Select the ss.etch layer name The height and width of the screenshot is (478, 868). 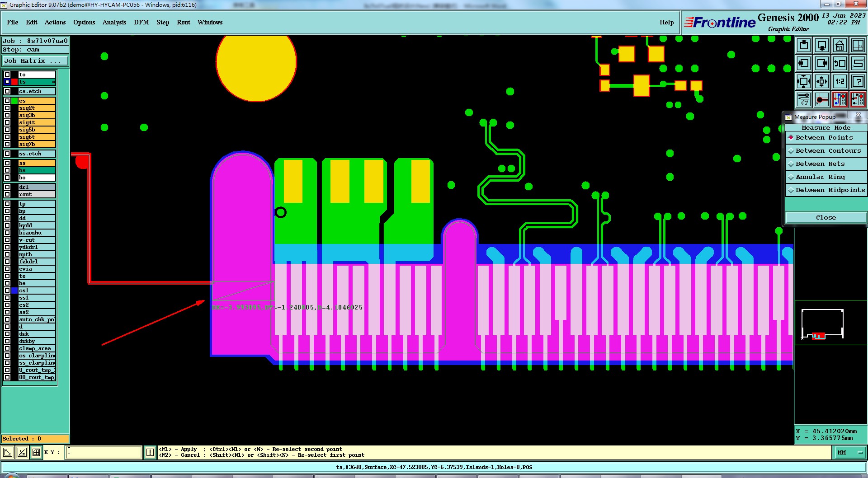37,154
